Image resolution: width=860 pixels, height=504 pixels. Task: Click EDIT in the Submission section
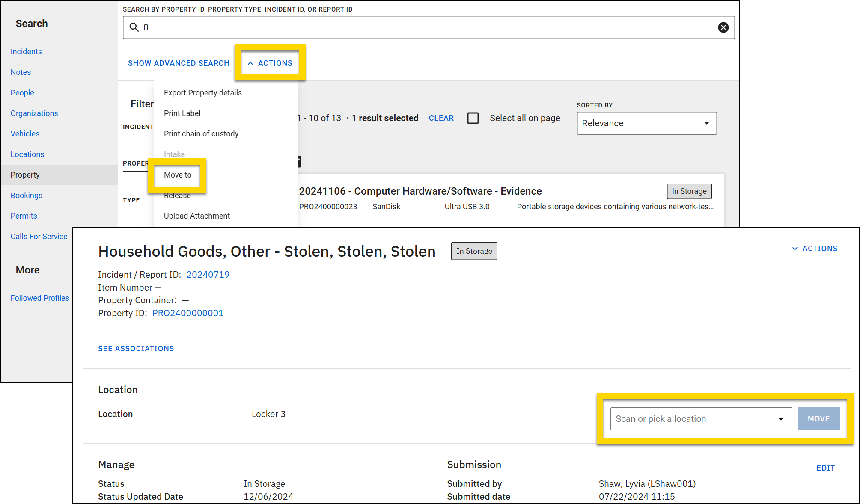(825, 468)
